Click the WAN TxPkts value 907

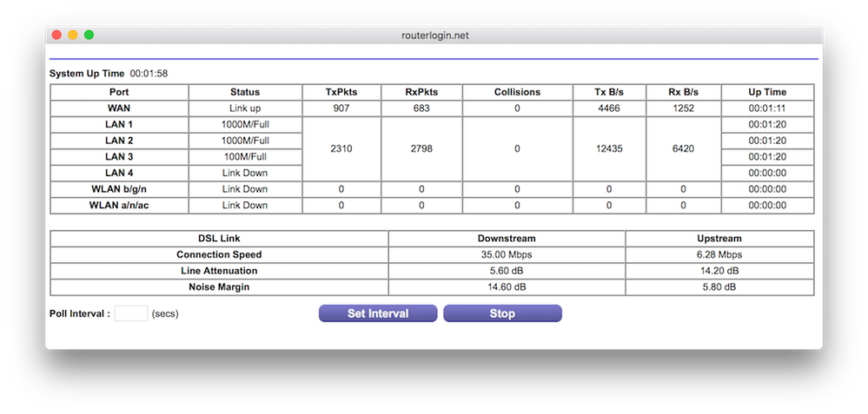coord(341,108)
